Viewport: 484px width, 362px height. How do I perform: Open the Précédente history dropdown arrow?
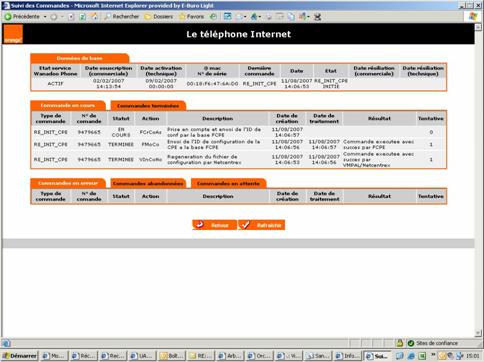click(45, 17)
